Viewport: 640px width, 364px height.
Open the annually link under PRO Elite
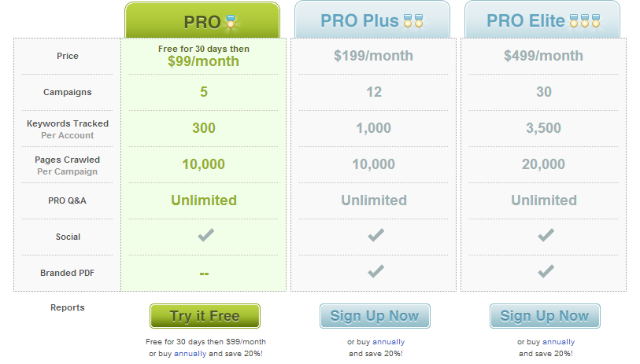(558, 341)
